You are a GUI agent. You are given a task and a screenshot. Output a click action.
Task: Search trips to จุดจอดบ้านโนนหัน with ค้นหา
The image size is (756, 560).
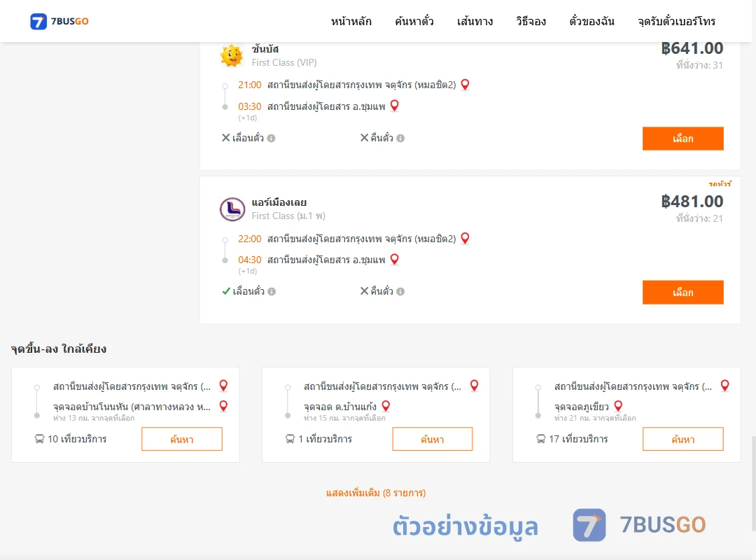pyautogui.click(x=182, y=439)
